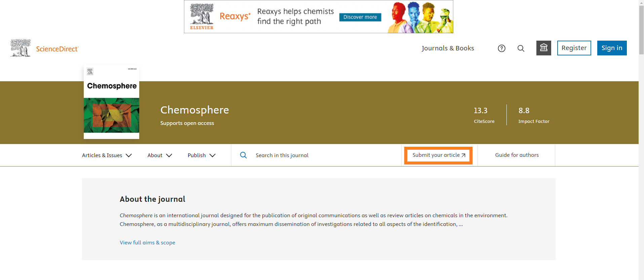This screenshot has height=280, width=644.
Task: Click the help question mark icon
Action: pos(501,48)
